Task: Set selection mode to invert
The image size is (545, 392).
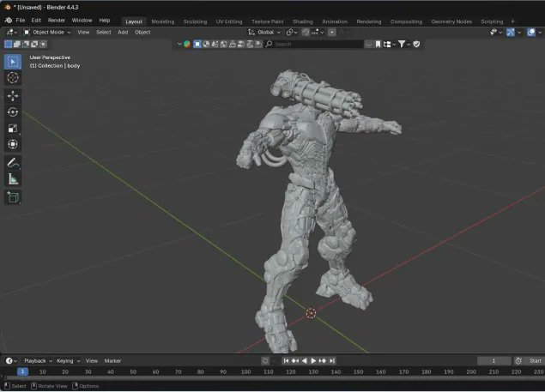Action: [x=34, y=44]
